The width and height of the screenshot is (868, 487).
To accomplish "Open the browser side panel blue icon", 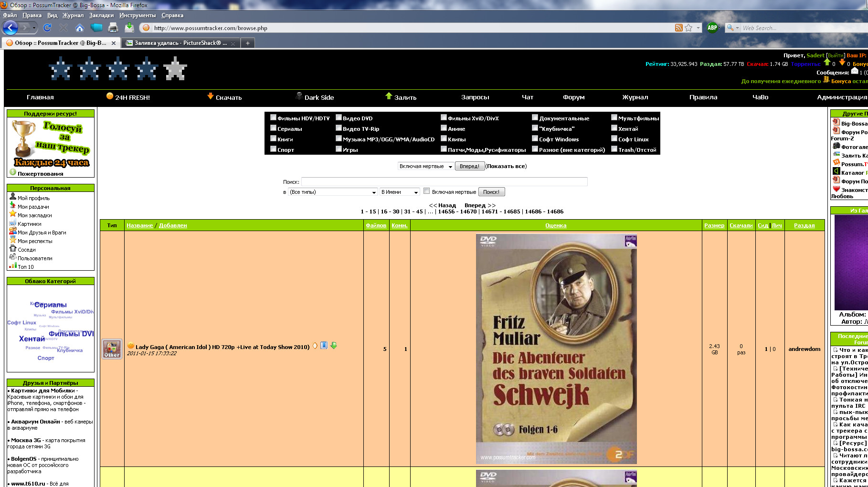I will pyautogui.click(x=96, y=28).
